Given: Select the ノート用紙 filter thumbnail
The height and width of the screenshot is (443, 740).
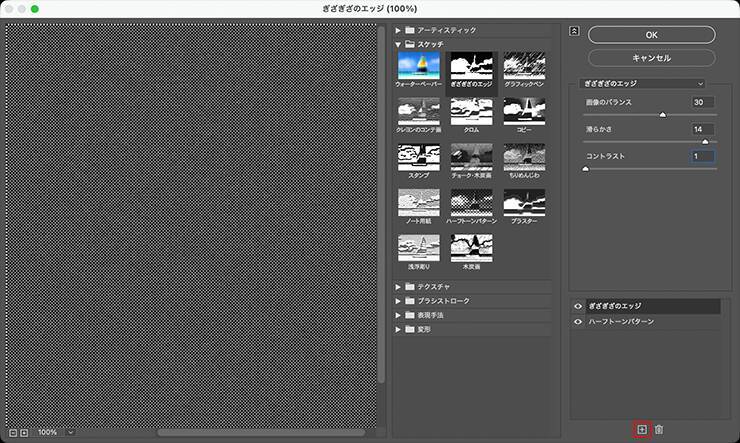Looking at the screenshot, I should coord(419,202).
